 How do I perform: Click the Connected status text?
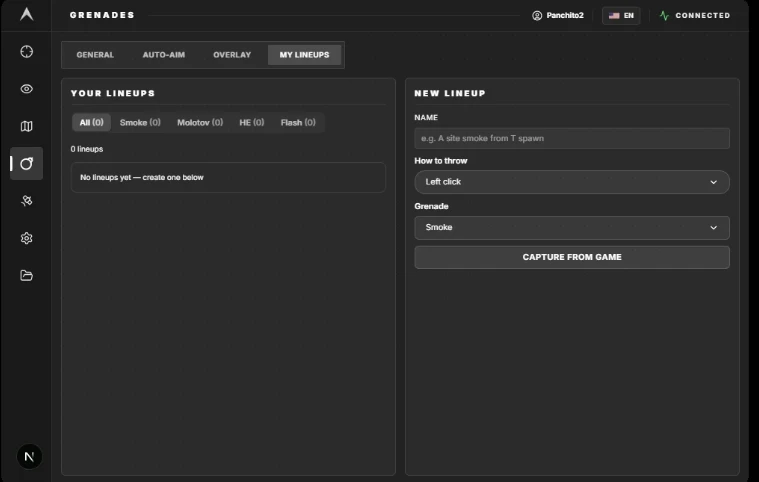click(x=702, y=15)
